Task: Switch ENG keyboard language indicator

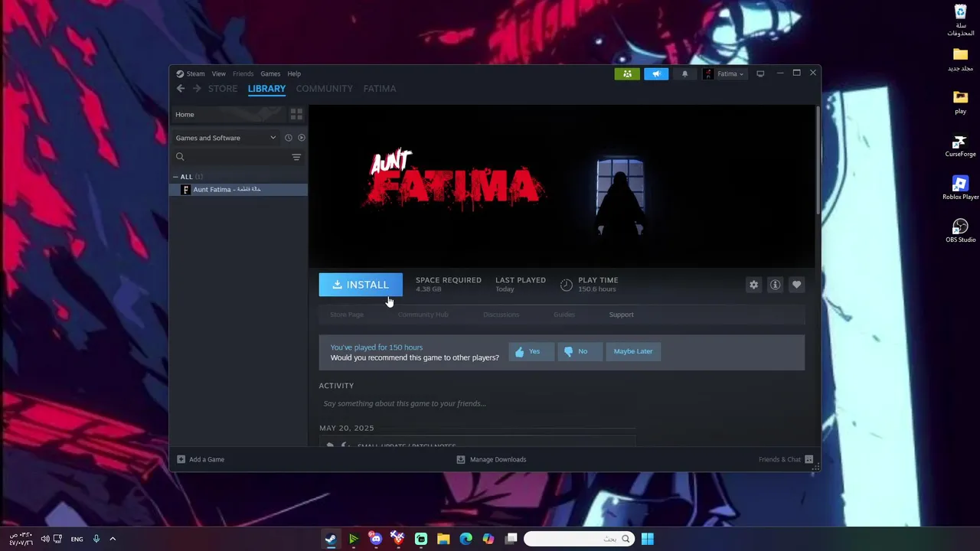Action: click(x=77, y=539)
